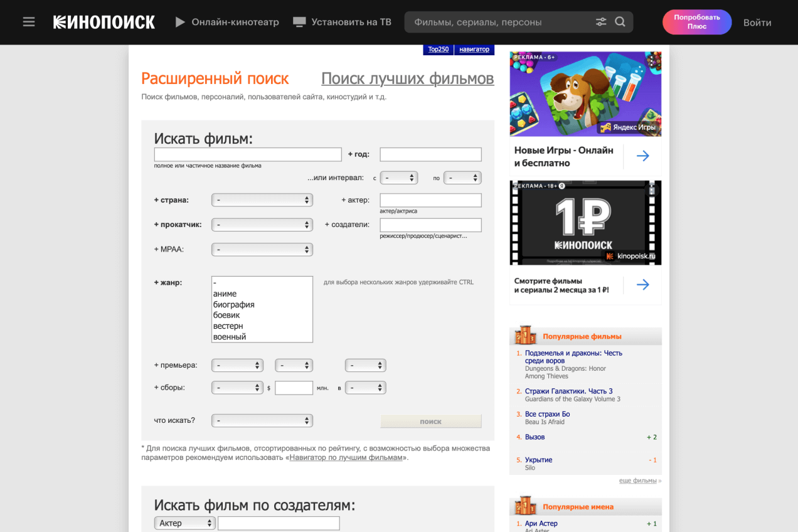Open the навигатор tab
Image resolution: width=798 pixels, height=532 pixels.
474,49
